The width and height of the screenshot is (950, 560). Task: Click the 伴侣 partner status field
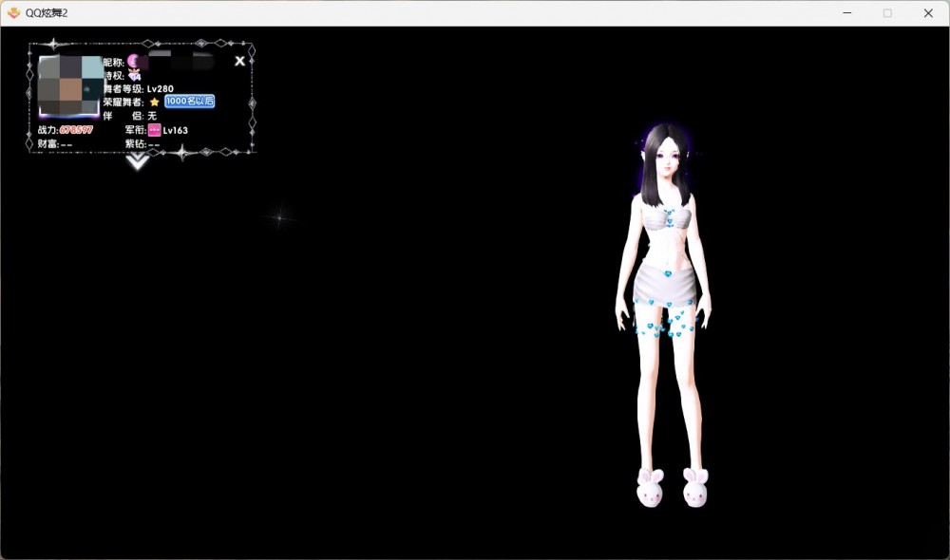(x=152, y=116)
